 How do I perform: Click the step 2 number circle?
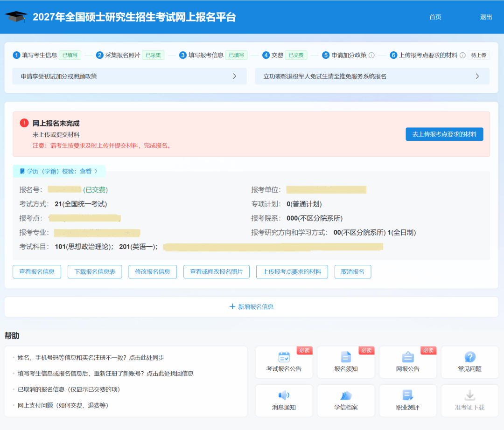click(100, 55)
